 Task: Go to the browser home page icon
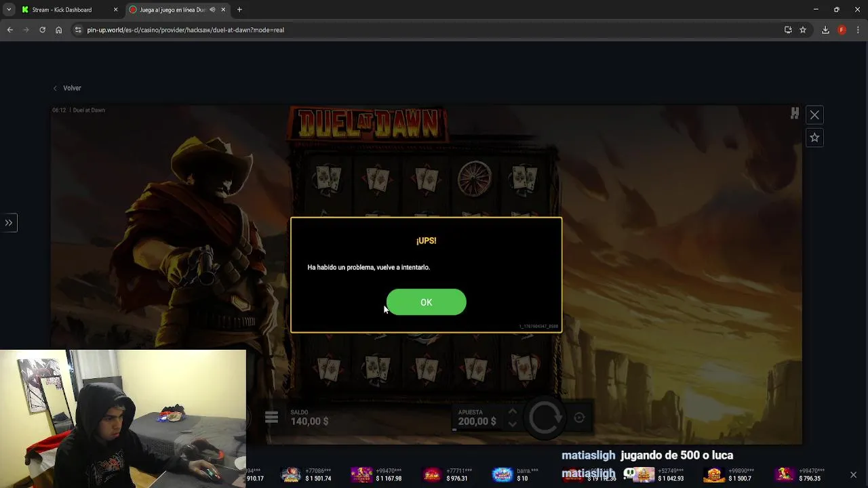[58, 30]
